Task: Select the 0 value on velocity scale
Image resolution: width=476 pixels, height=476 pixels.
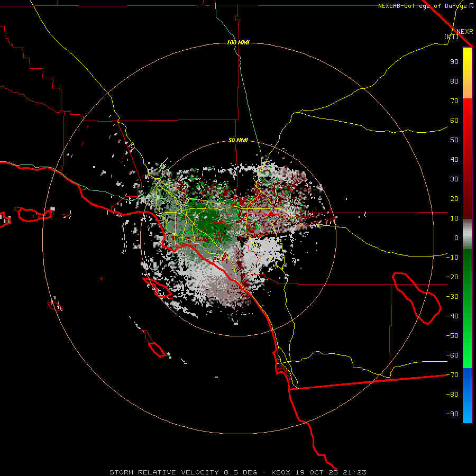Action: click(x=456, y=238)
